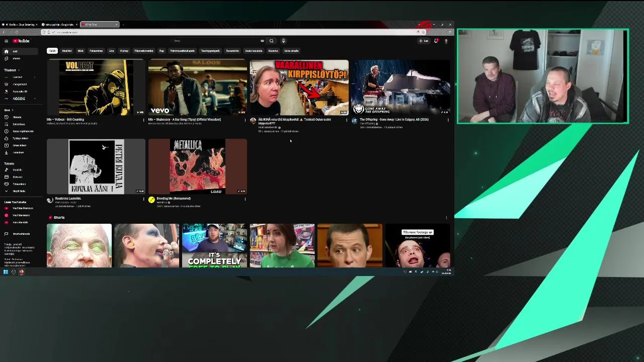Open the "It's completely" Shorts thumbnail
This screenshot has width=644, height=362.
(x=214, y=245)
